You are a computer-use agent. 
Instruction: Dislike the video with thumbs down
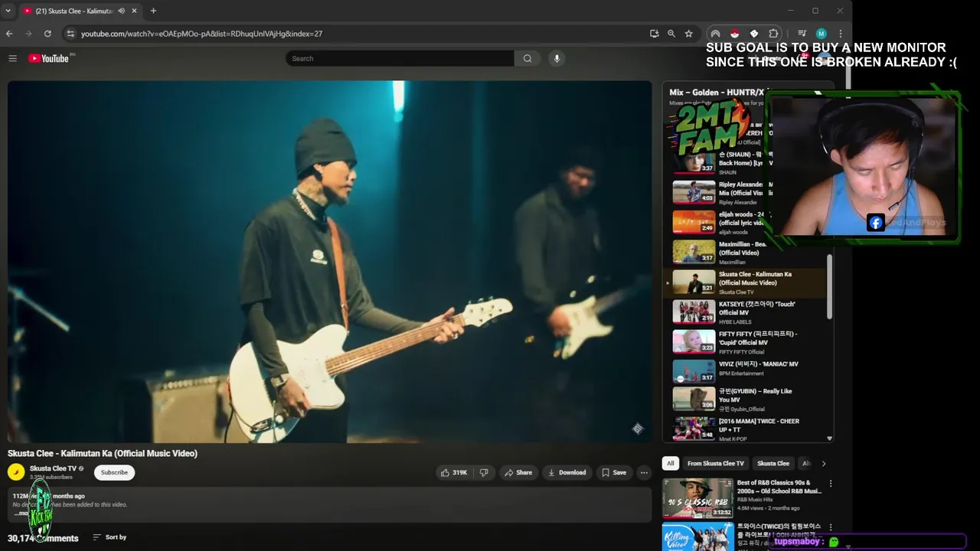coord(484,473)
